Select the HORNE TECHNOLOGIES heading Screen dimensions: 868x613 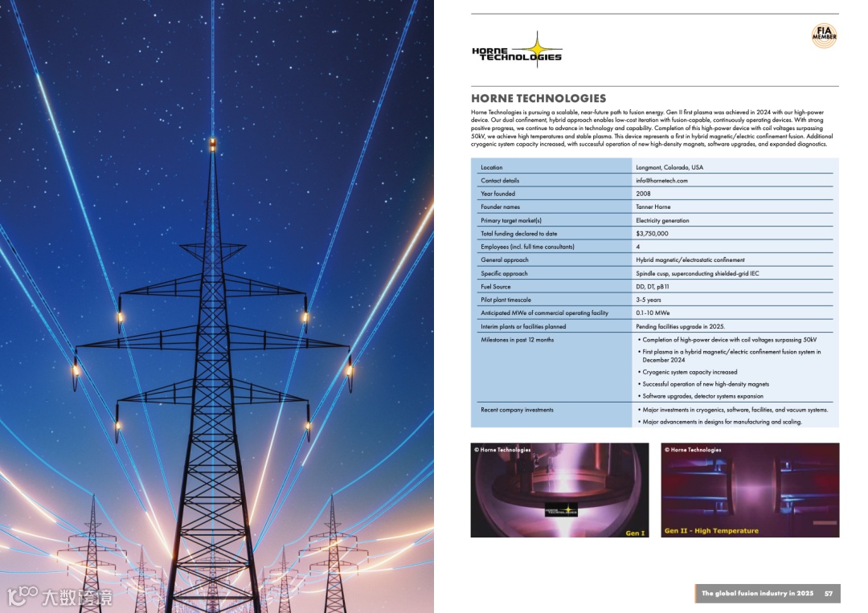click(538, 99)
